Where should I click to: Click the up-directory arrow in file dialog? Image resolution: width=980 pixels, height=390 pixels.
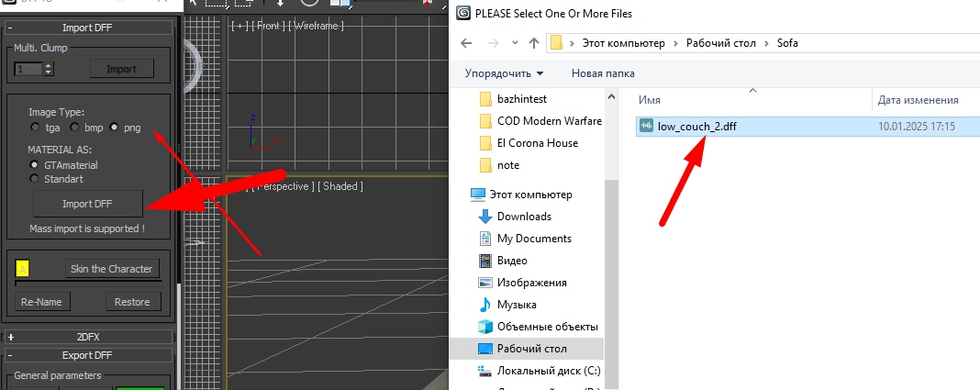(533, 43)
